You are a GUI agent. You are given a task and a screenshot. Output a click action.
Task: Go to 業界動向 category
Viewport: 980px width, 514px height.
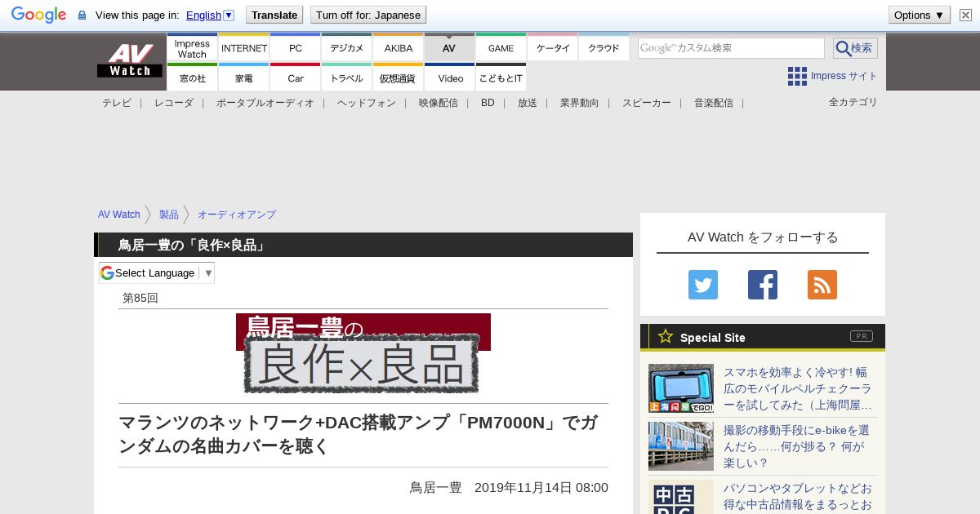580,103
